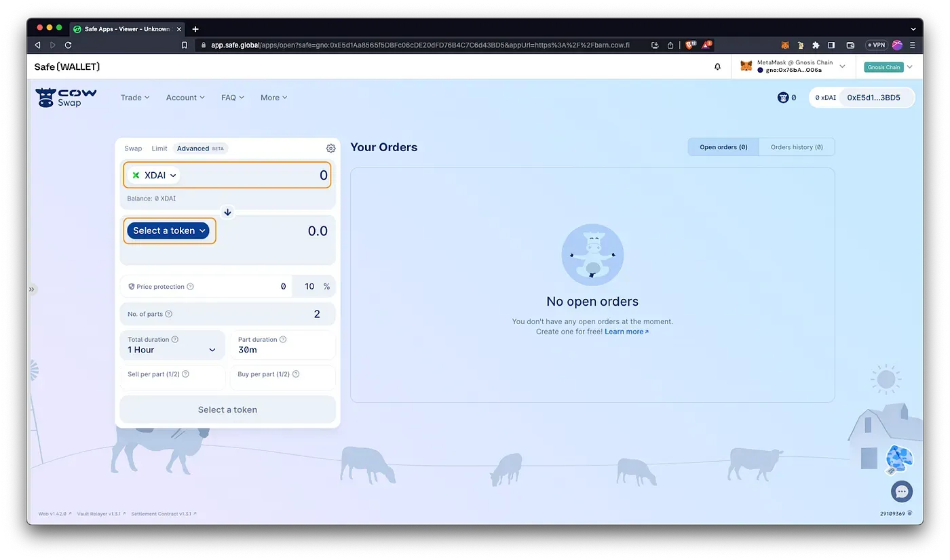This screenshot has width=950, height=560.
Task: Click the 0xE5d1...3BD5 account button
Action: (873, 98)
